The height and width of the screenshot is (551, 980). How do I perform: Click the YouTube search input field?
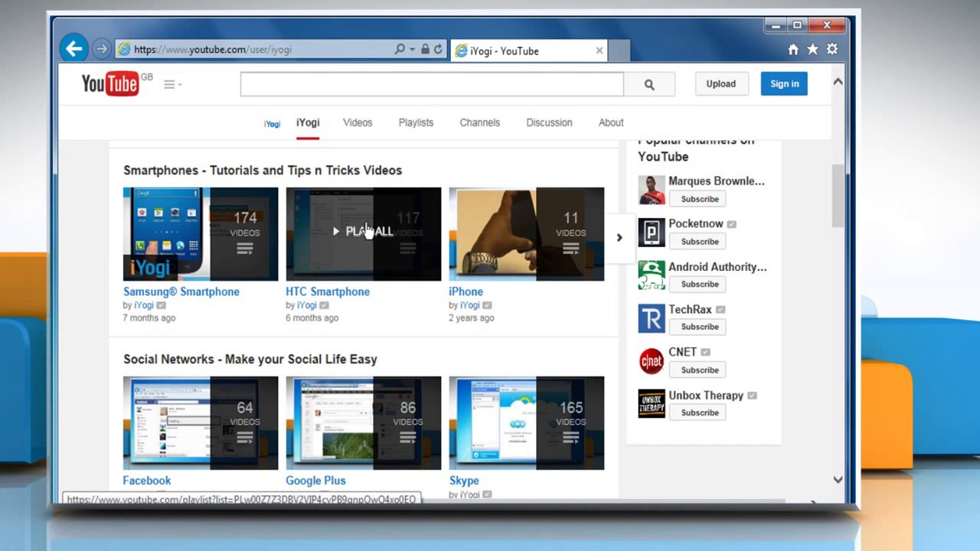coord(432,84)
